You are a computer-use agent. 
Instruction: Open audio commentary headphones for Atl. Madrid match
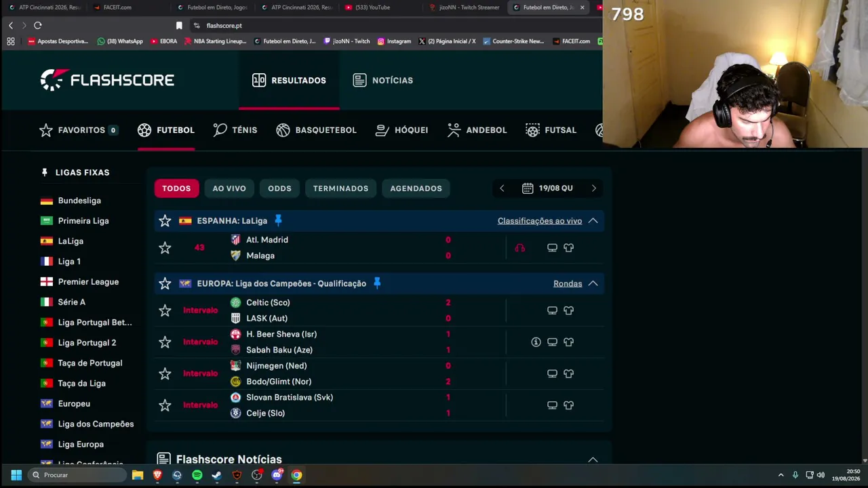click(519, 248)
